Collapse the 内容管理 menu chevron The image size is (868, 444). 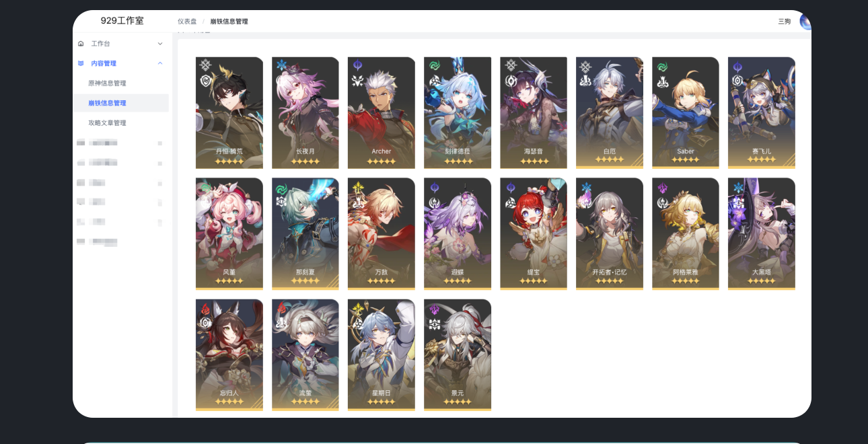[160, 63]
